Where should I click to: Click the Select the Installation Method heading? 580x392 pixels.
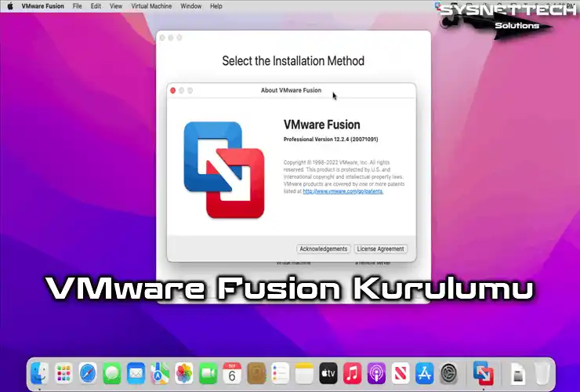point(293,60)
